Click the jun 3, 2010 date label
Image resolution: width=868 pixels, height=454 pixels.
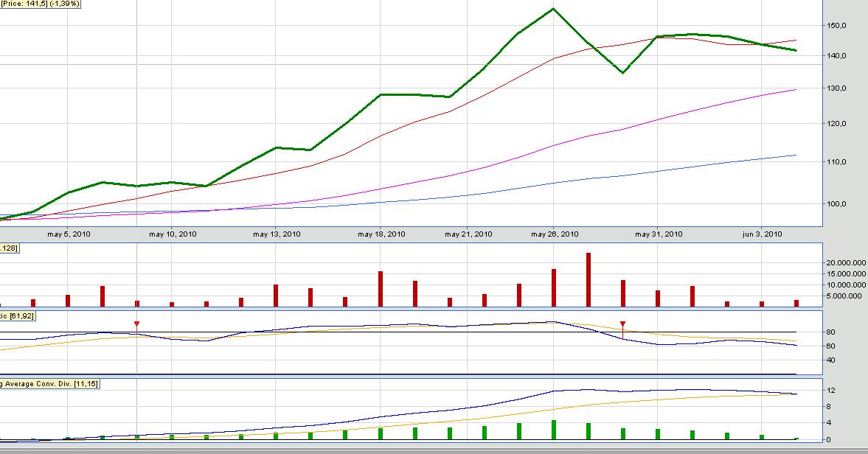pyautogui.click(x=762, y=234)
